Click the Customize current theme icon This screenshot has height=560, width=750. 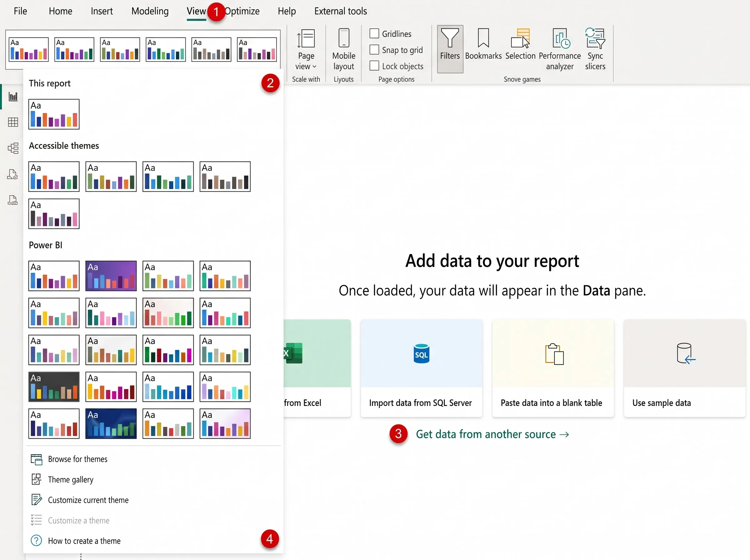pyautogui.click(x=36, y=500)
